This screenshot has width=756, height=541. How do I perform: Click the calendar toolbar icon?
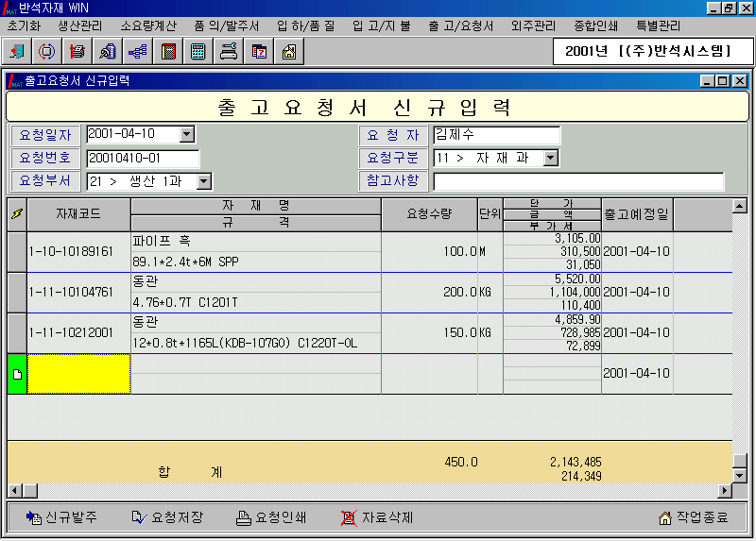coord(258,51)
